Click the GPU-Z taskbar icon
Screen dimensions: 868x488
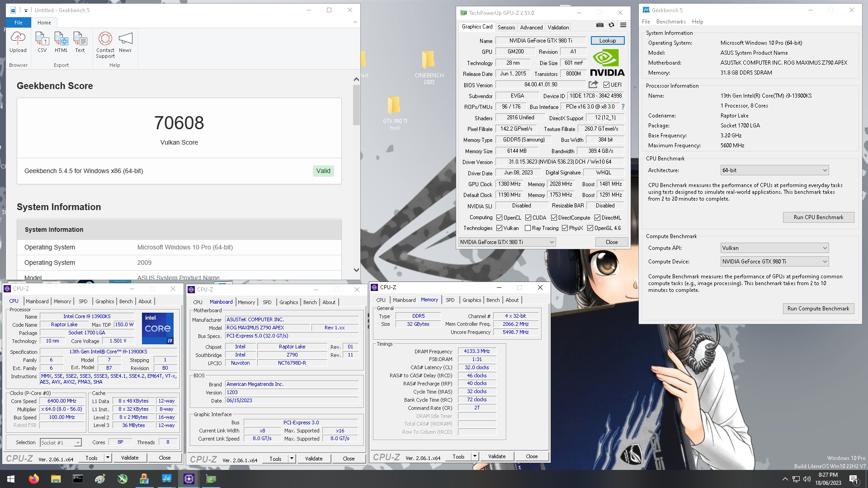[x=211, y=479]
